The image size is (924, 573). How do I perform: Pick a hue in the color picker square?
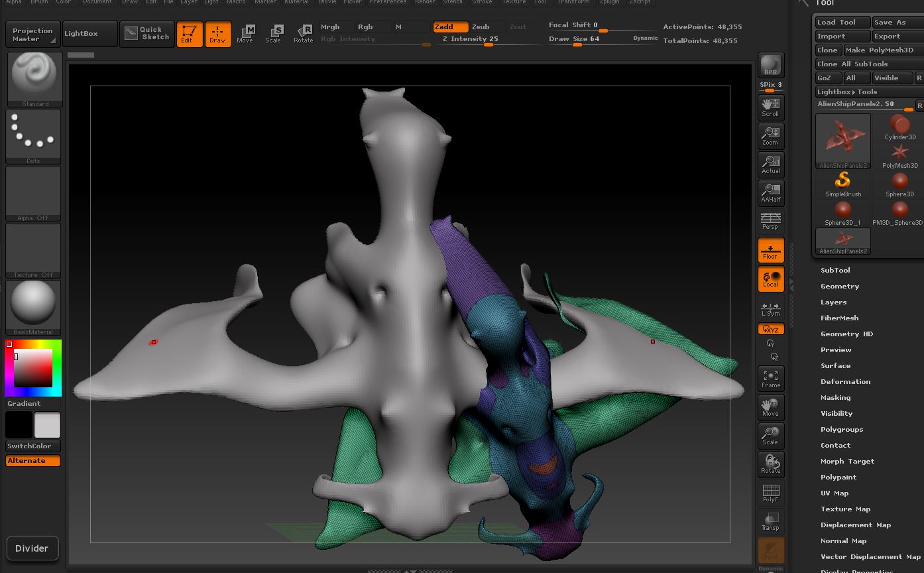tap(33, 368)
